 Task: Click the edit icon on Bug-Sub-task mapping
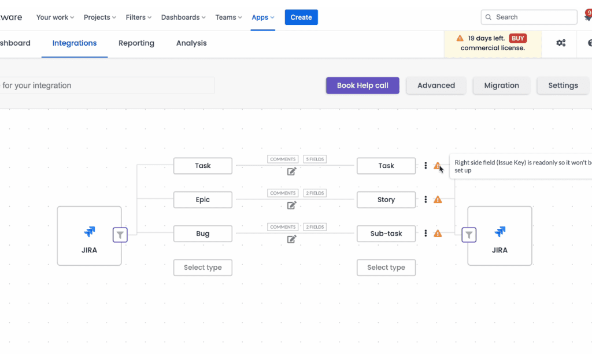(x=292, y=239)
